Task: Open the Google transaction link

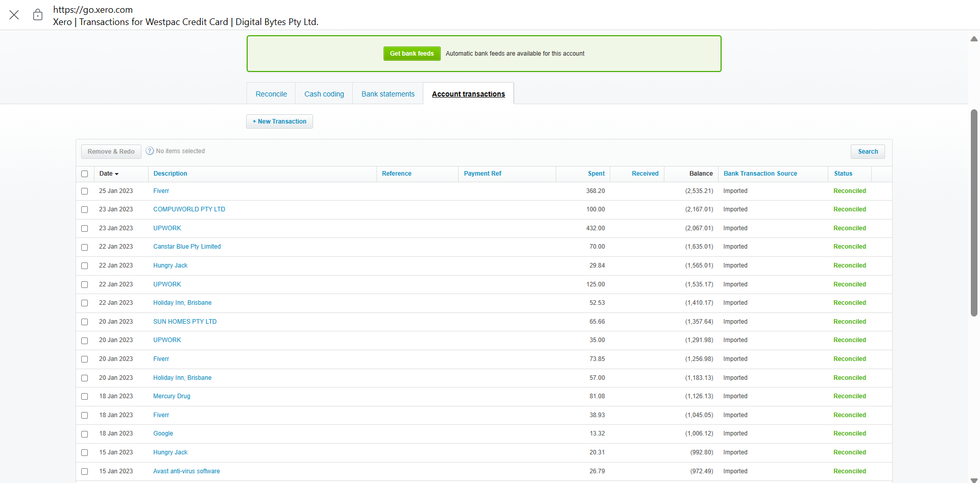Action: click(x=163, y=433)
